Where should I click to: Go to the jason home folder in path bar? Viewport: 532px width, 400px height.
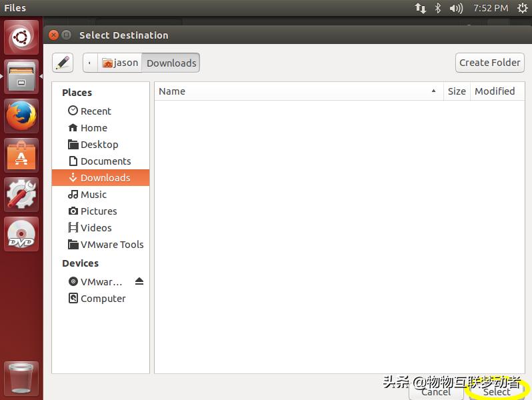pos(120,63)
